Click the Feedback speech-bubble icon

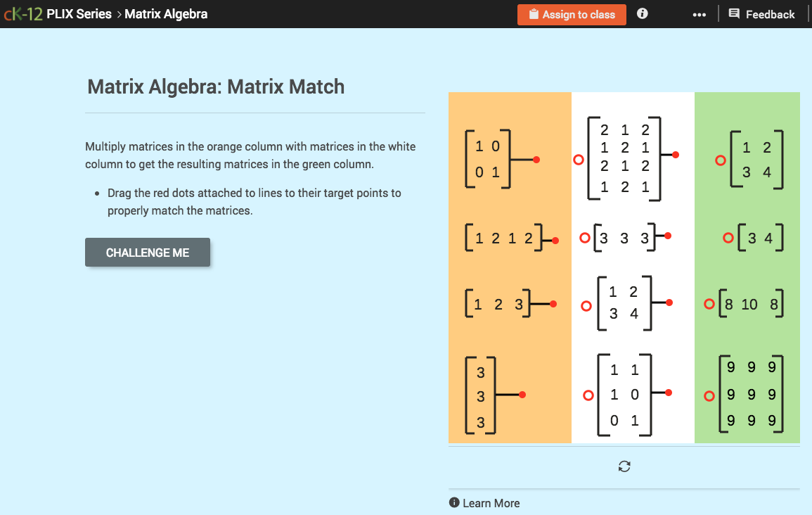[733, 13]
